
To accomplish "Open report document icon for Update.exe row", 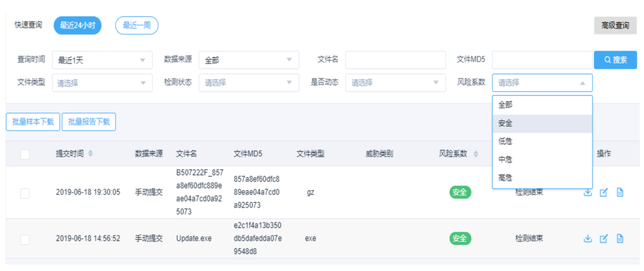I will pos(620,239).
